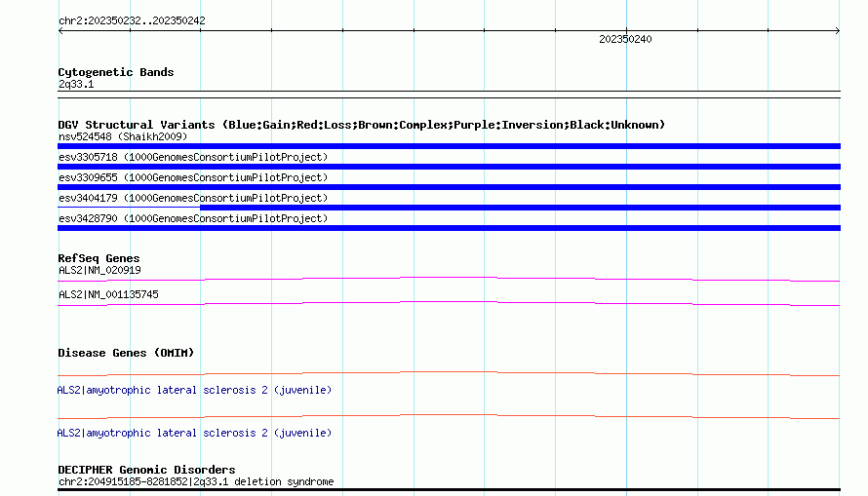Click the black bar under 2q33.1 deletion syndrome
868x496 pixels.
449,490
